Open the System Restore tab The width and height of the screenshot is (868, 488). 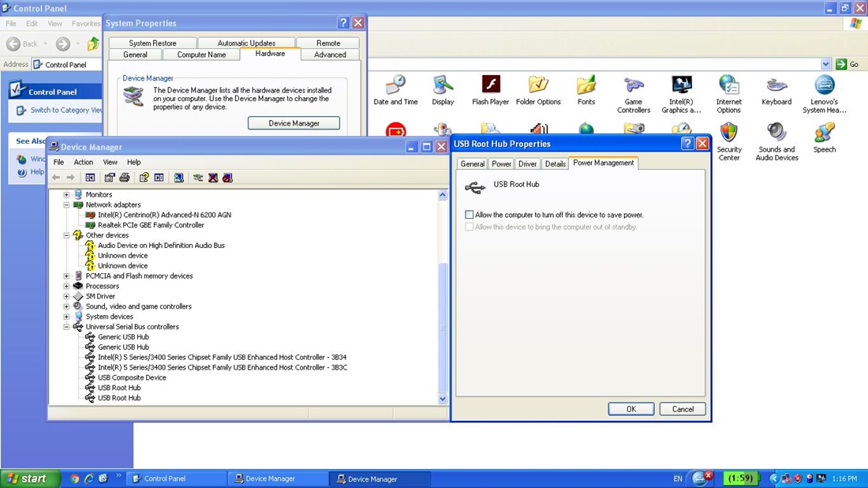click(153, 43)
